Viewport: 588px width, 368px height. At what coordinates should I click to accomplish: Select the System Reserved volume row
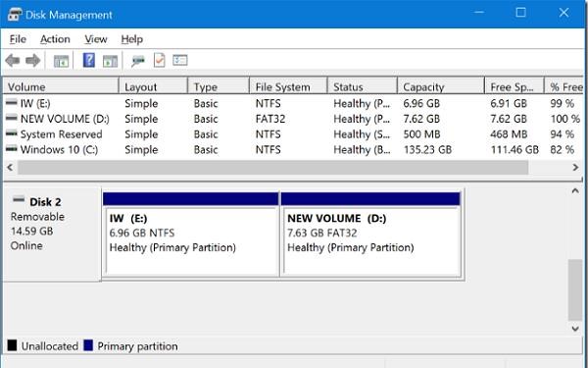point(293,134)
